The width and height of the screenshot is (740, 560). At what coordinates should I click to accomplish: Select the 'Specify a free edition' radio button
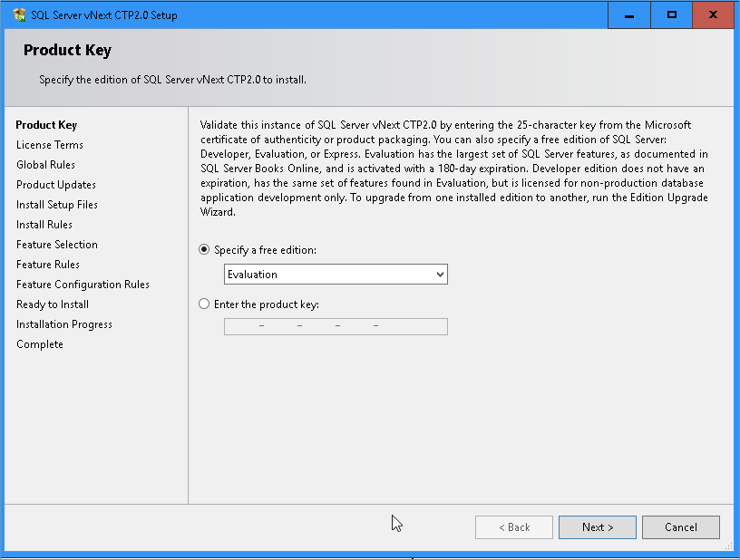204,249
